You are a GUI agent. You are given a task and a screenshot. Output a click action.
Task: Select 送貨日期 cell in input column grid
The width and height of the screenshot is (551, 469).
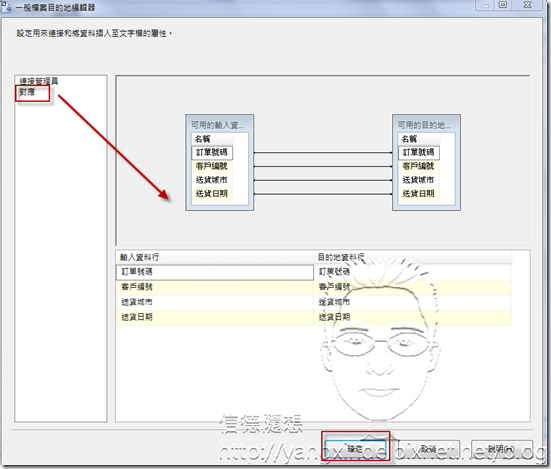point(215,317)
